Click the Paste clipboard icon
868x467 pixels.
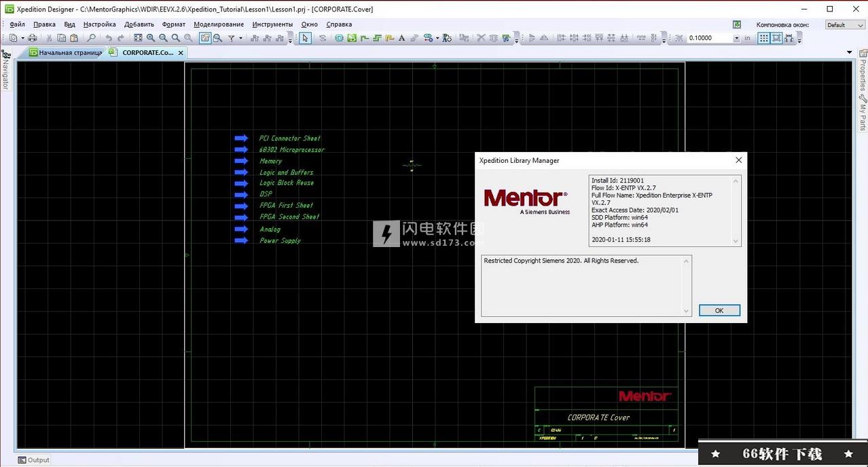pyautogui.click(x=74, y=38)
